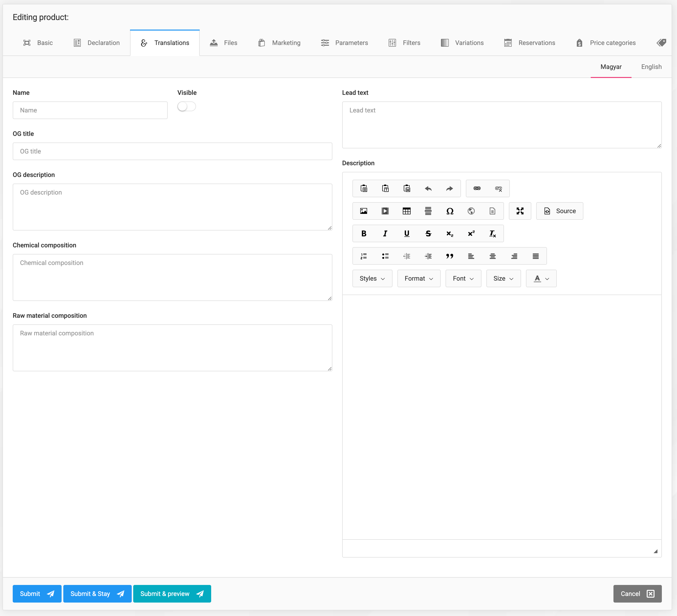Select the English language tab
Image resolution: width=677 pixels, height=616 pixels.
[x=651, y=66]
